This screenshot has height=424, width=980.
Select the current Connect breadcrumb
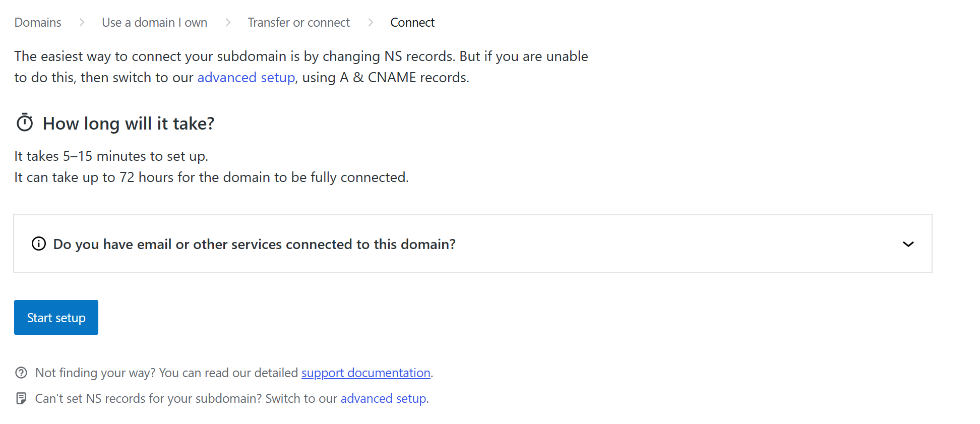click(412, 23)
